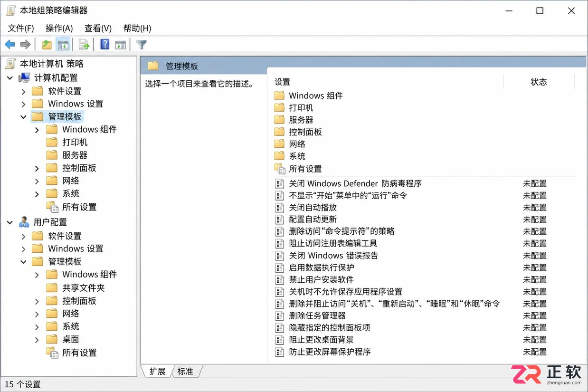This screenshot has width=588, height=392.
Task: Open 系统 folder in the settings list
Action: click(x=297, y=156)
